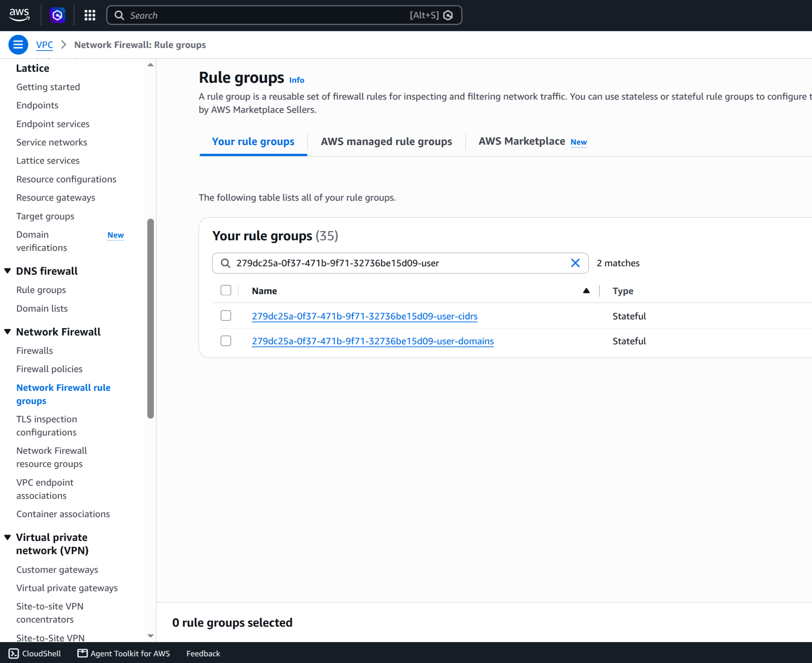Open Container associations page
This screenshot has width=812, height=663.
coord(63,514)
